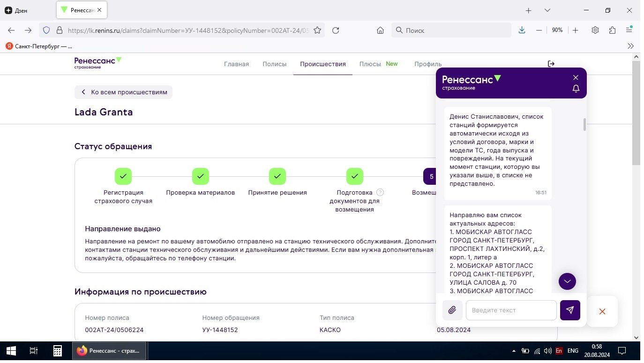Open the Windows Start menu

tap(11, 350)
